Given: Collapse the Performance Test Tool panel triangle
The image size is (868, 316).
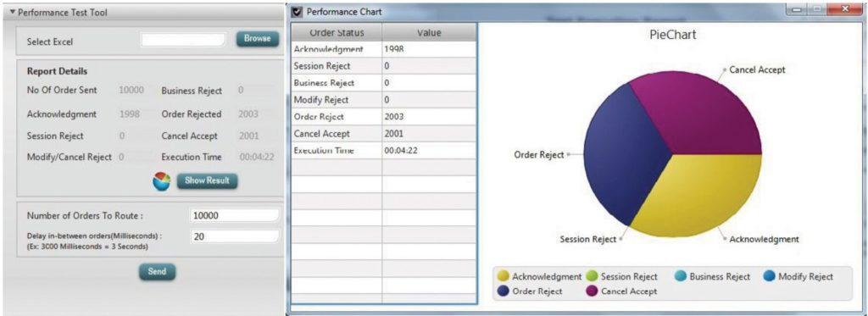Looking at the screenshot, I should pos(13,12).
